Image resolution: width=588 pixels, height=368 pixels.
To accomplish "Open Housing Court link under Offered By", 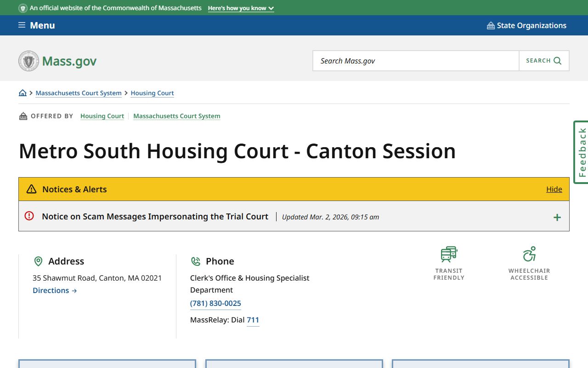I will tap(102, 116).
